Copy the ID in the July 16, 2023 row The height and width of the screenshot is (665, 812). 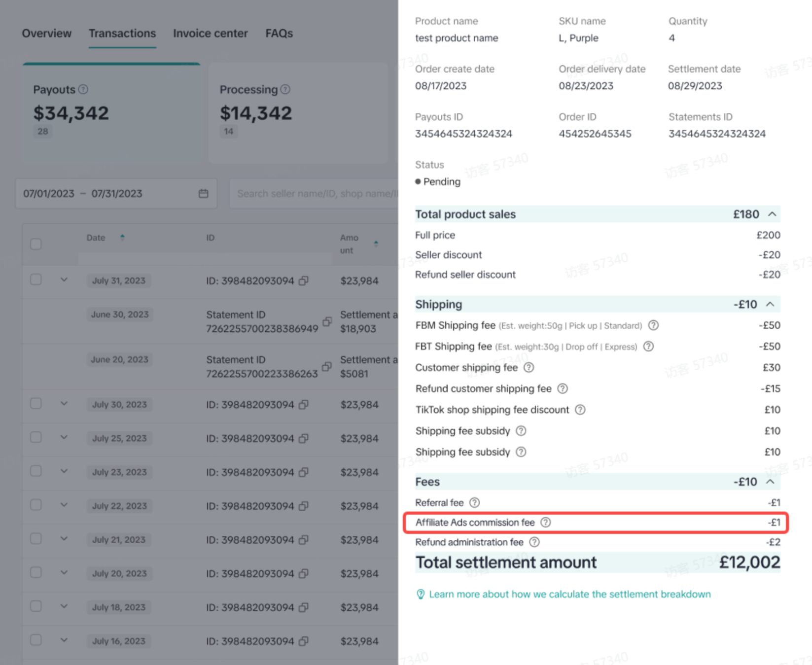(304, 641)
